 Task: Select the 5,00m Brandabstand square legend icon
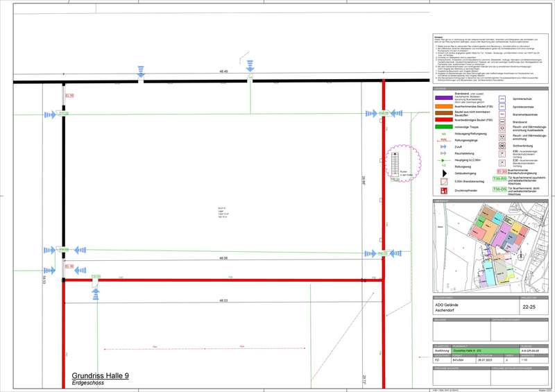point(443,180)
